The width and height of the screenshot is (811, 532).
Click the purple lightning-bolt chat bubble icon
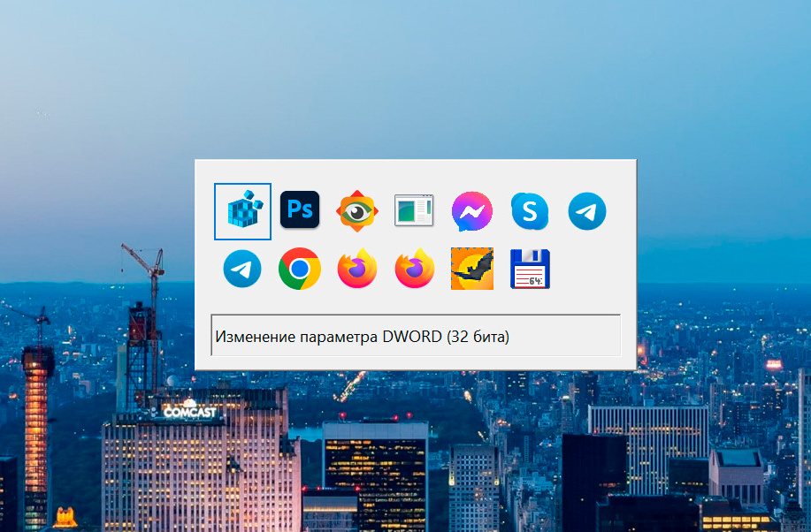pos(472,211)
